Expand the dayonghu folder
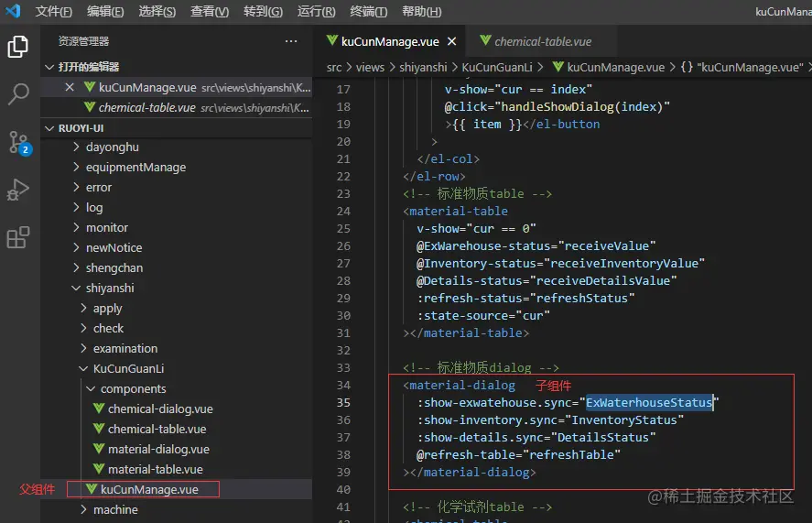Image resolution: width=812 pixels, height=523 pixels. pos(176,147)
